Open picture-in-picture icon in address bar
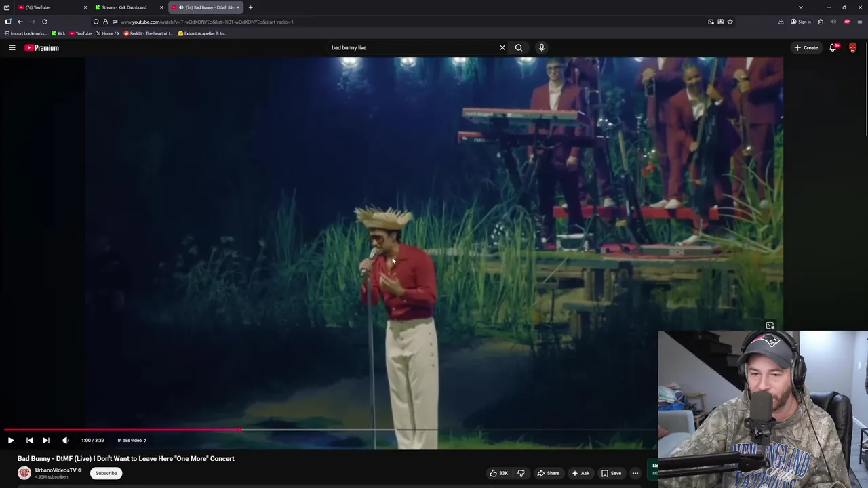Image resolution: width=868 pixels, height=488 pixels. click(711, 22)
